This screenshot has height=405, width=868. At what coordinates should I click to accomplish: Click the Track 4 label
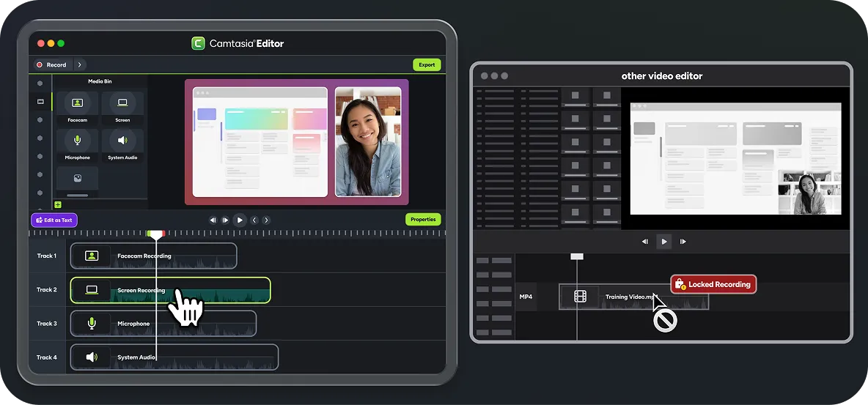point(47,357)
